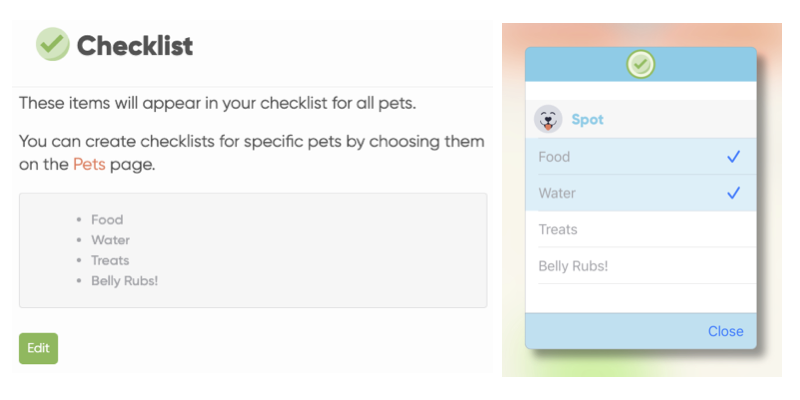This screenshot has width=800, height=400.
Task: Close the Spot checklist popup
Action: (x=725, y=331)
